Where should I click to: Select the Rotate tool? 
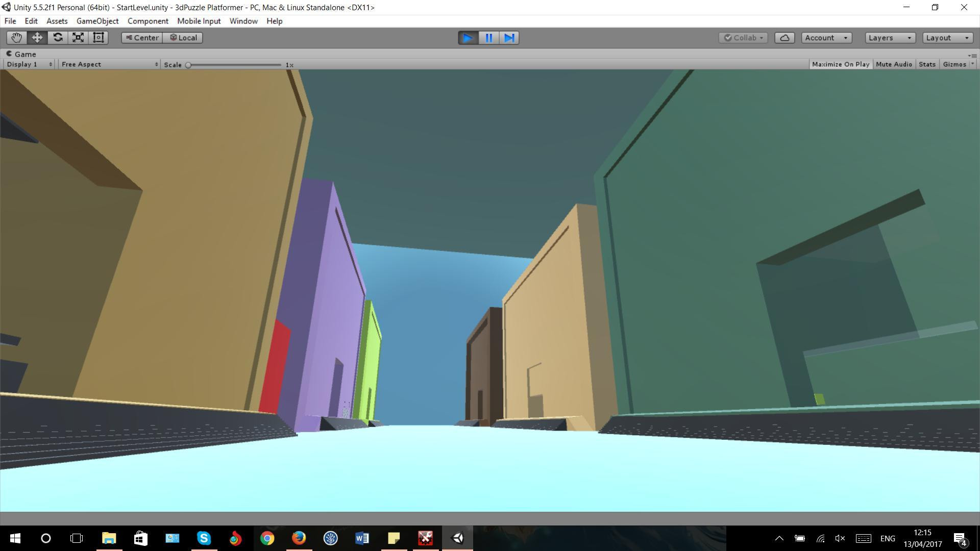pyautogui.click(x=58, y=38)
